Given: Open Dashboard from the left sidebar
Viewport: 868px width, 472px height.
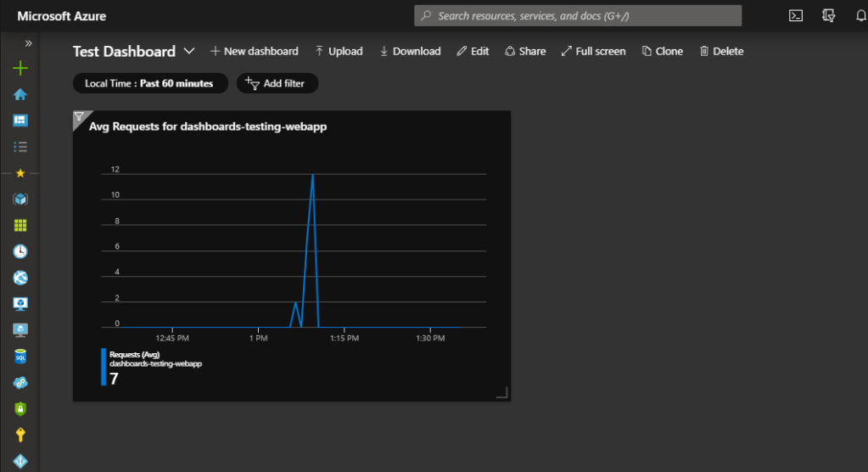Looking at the screenshot, I should 20,121.
